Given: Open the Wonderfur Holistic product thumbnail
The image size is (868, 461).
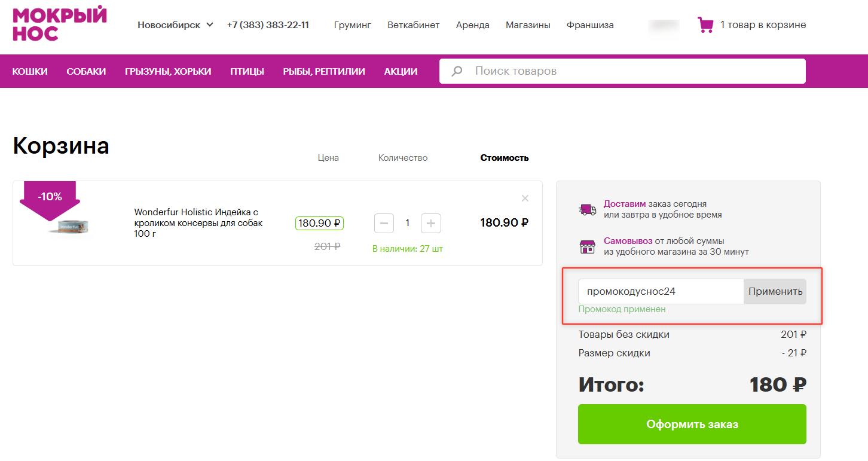Looking at the screenshot, I should point(71,227).
